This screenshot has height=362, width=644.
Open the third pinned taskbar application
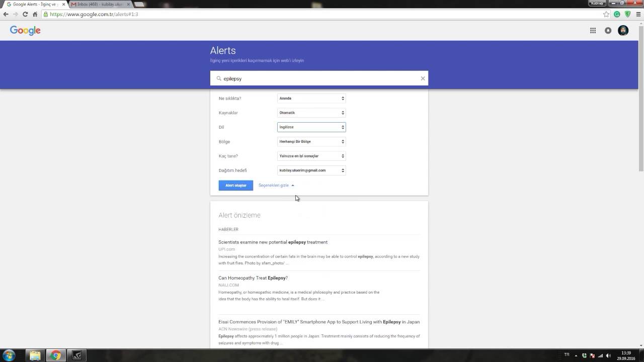pyautogui.click(x=76, y=355)
